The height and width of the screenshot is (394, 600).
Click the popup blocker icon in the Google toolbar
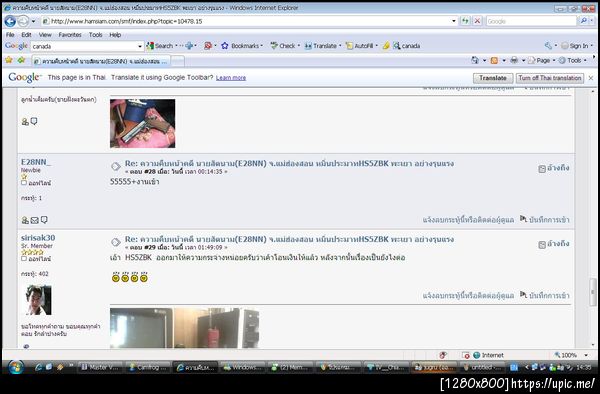(208, 46)
